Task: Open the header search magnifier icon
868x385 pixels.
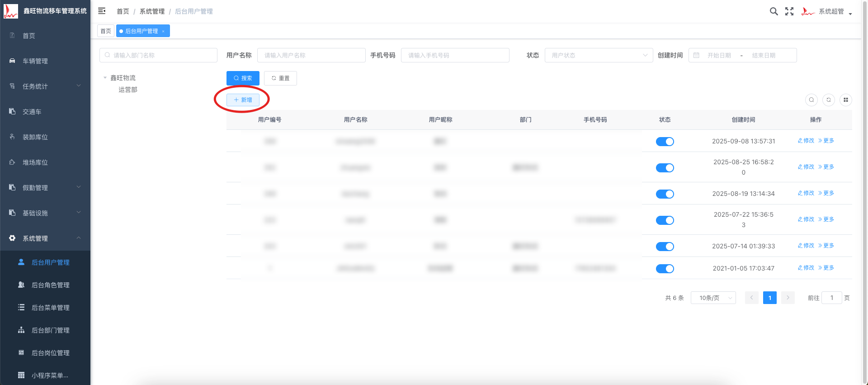Action: [x=774, y=11]
